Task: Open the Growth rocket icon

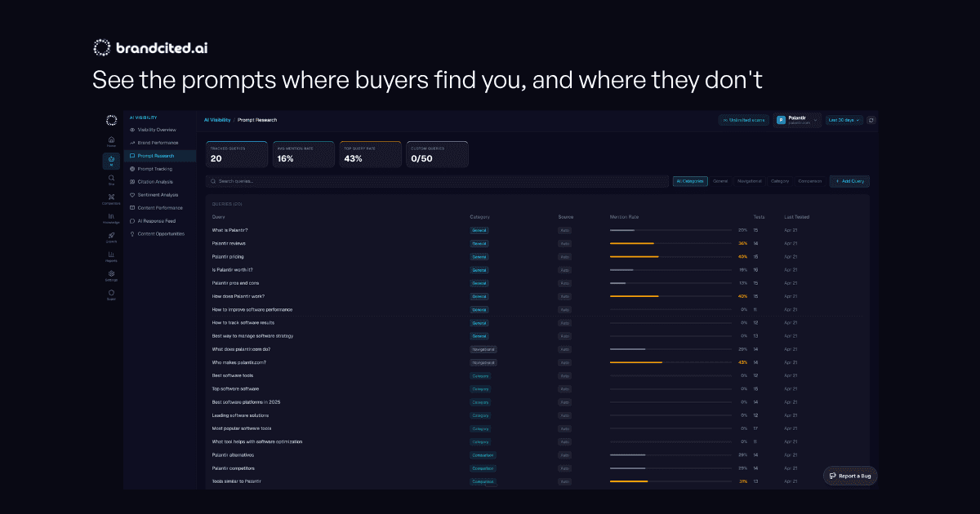Action: tap(111, 237)
